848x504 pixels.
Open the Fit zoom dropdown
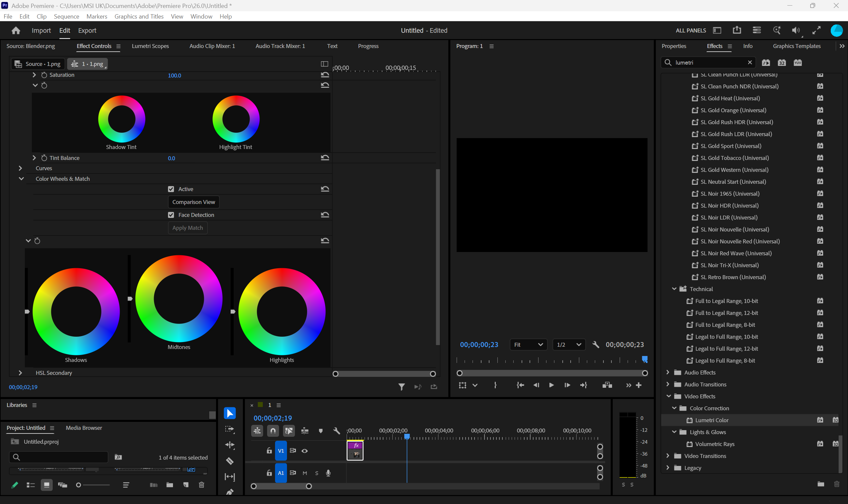coord(528,345)
